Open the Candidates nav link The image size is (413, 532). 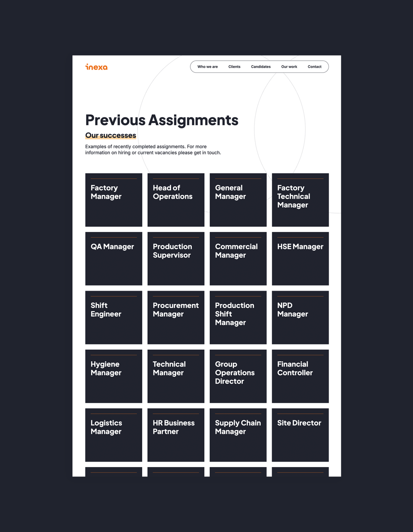point(261,67)
